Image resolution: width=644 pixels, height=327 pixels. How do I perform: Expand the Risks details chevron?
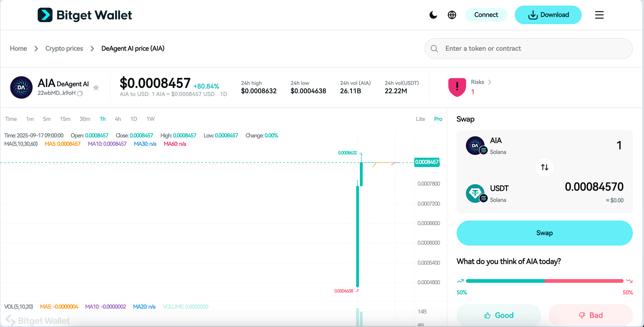click(x=489, y=82)
